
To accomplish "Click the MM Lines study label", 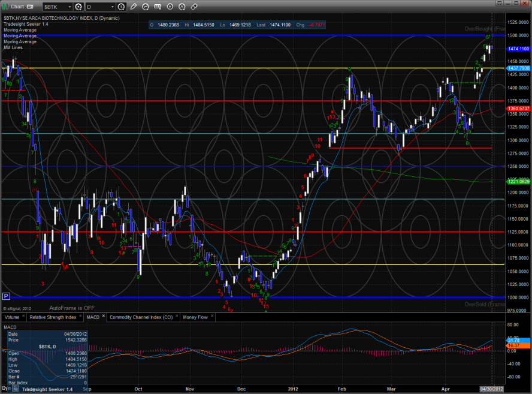I will click(x=13, y=47).
